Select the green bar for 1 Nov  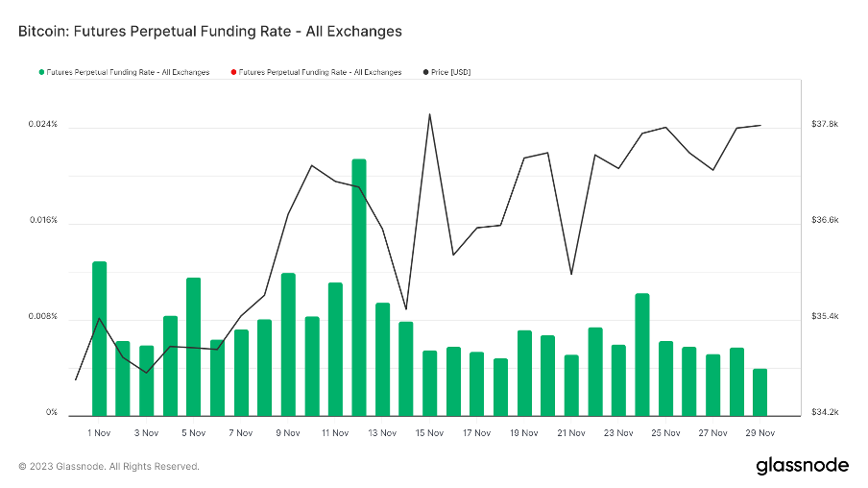tap(99, 337)
